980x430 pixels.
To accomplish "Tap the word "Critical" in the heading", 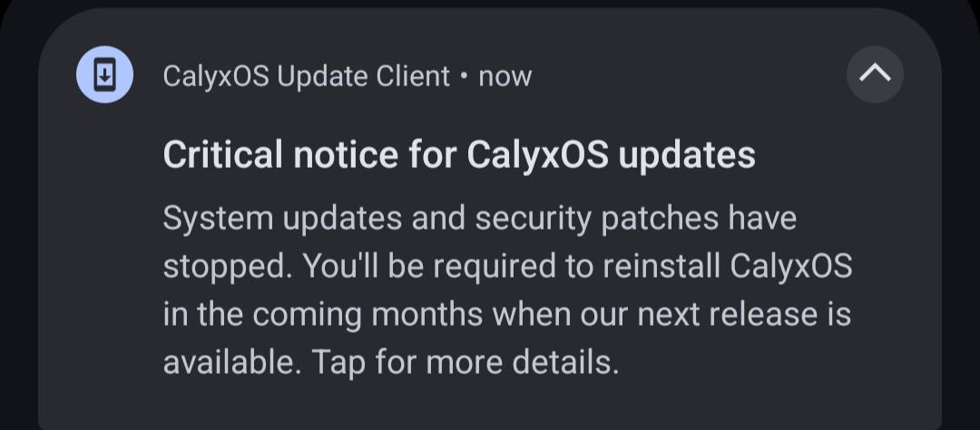I will point(222,154).
